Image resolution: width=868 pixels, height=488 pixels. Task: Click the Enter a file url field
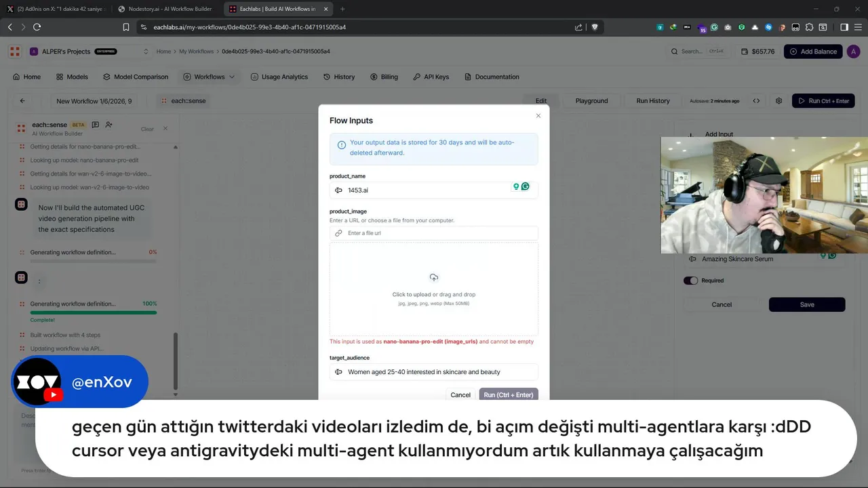(433, 233)
